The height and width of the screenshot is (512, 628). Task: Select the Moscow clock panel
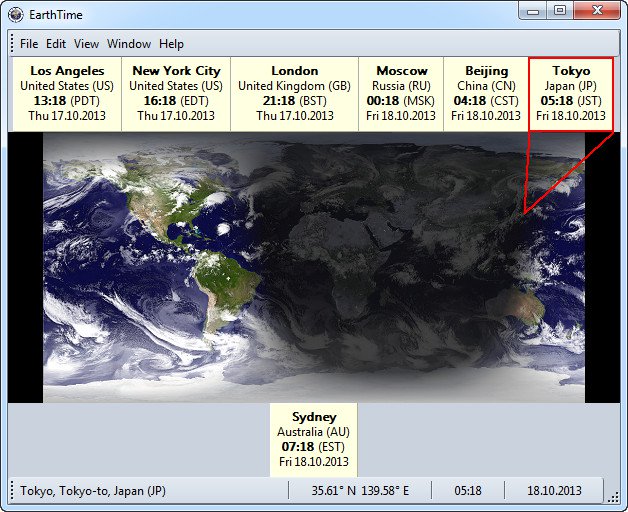click(x=401, y=94)
